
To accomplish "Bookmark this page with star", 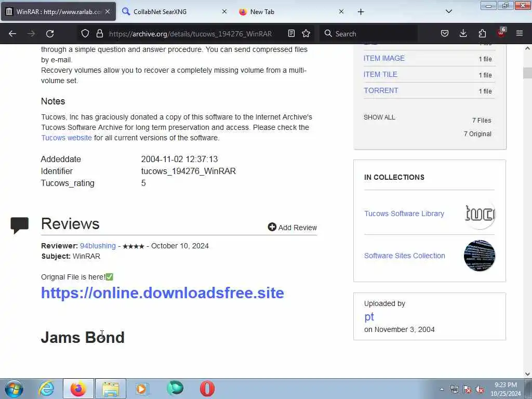I will click(x=306, y=34).
